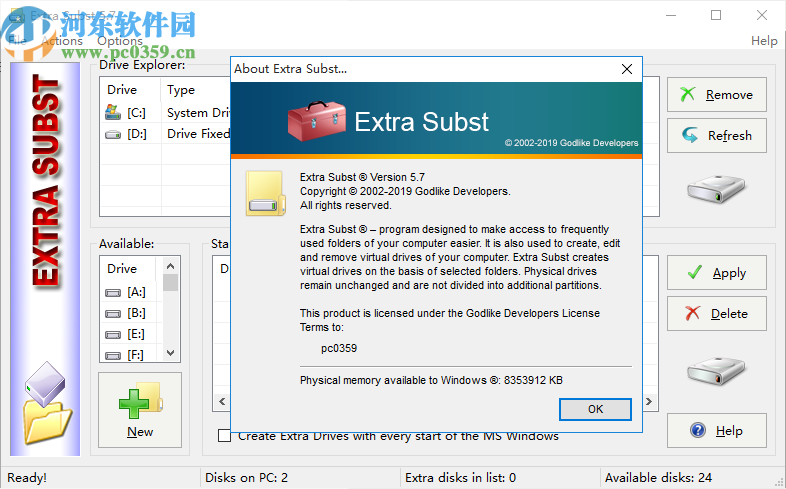
Task: Click Physical memory available text line
Action: point(431,380)
